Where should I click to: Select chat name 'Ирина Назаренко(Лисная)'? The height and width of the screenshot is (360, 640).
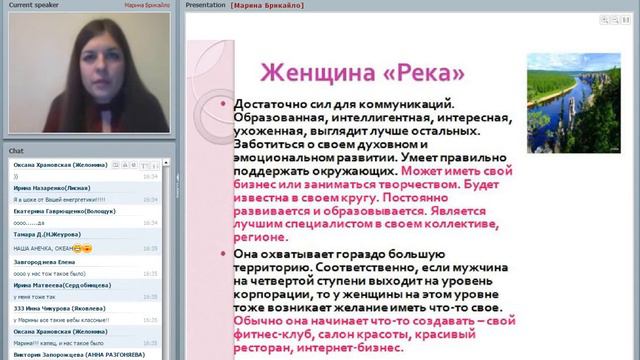pyautogui.click(x=52, y=188)
